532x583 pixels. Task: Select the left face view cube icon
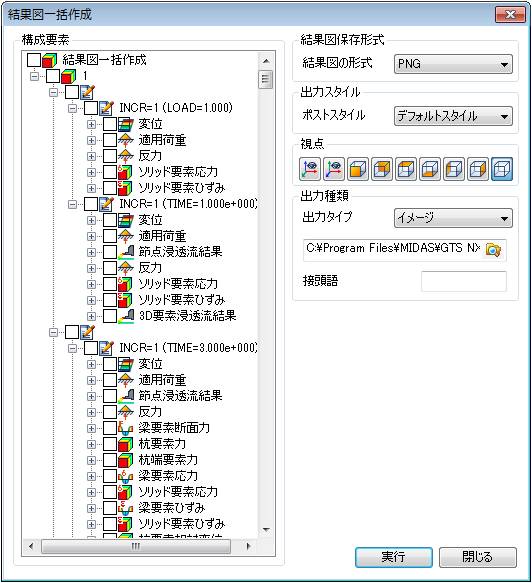click(x=454, y=169)
